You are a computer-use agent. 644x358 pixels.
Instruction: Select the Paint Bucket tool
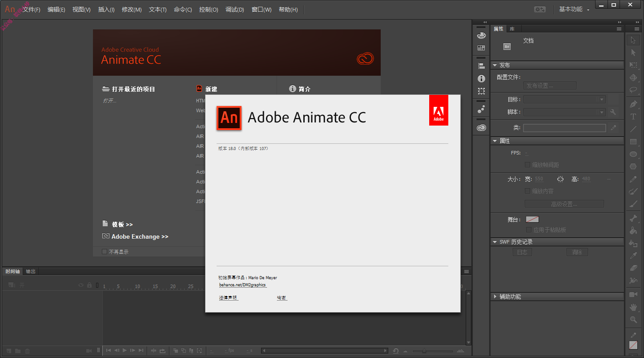(633, 231)
